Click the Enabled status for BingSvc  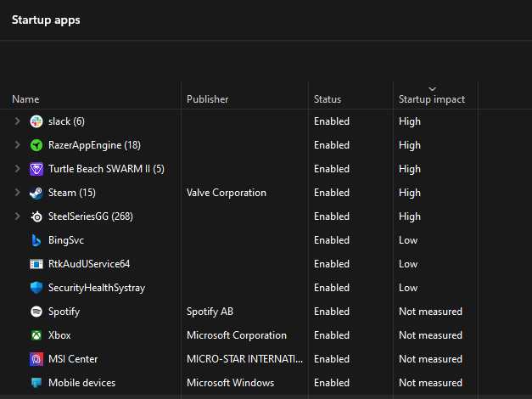(332, 240)
